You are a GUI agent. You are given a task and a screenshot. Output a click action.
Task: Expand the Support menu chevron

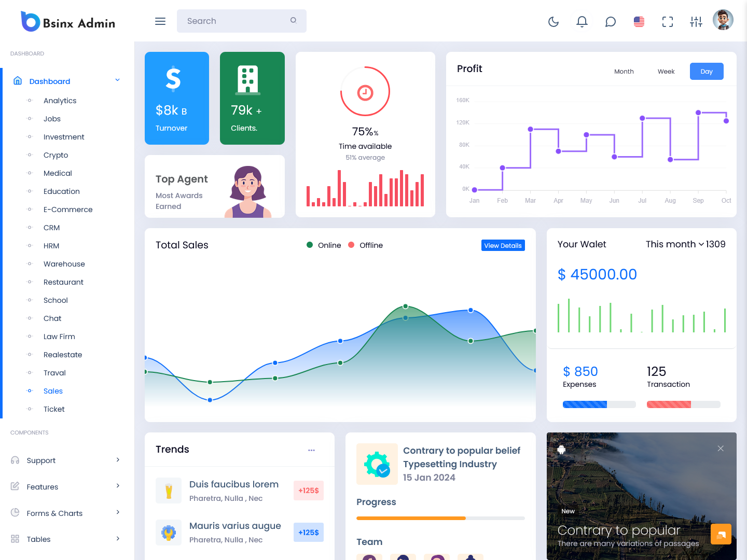click(x=118, y=460)
